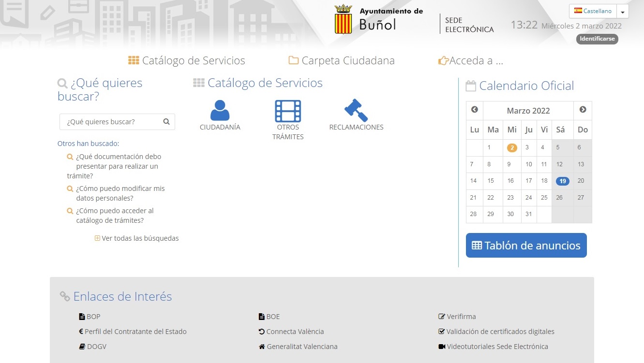644x363 pixels.
Task: Select the Castellano language button
Action: coord(593,11)
